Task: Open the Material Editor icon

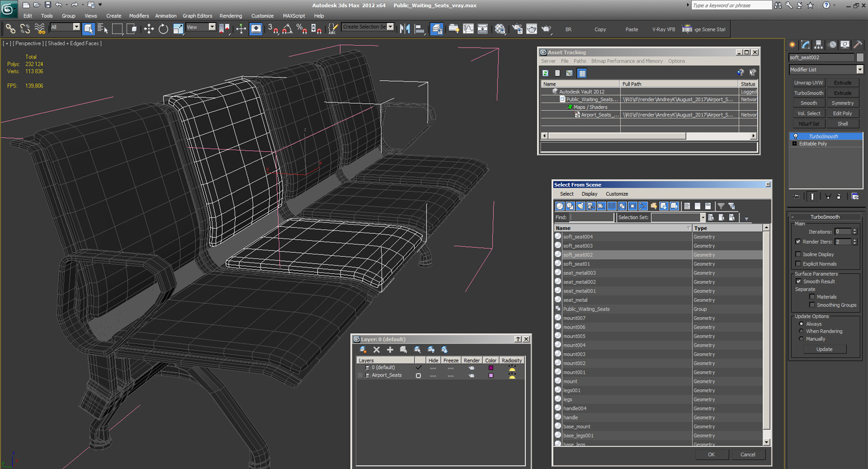Action: click(x=500, y=28)
